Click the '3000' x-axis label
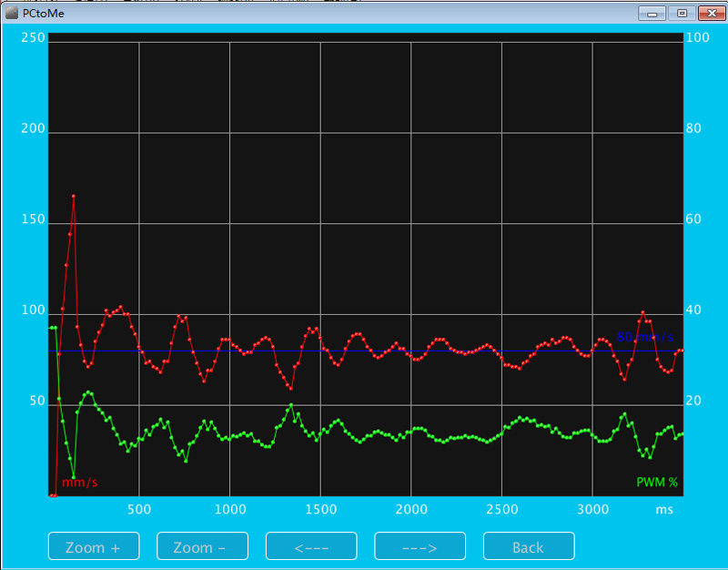 point(593,510)
